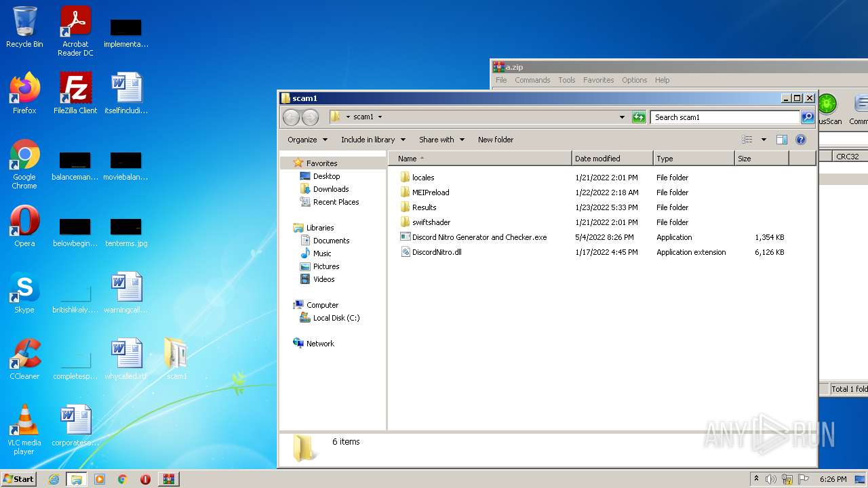Open Include in library dropdown
The height and width of the screenshot is (488, 868).
[x=373, y=140]
